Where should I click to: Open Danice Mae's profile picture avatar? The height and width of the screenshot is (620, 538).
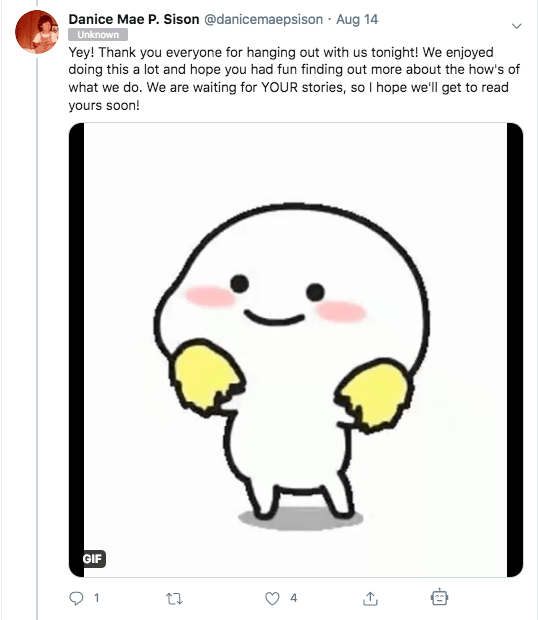37,32
